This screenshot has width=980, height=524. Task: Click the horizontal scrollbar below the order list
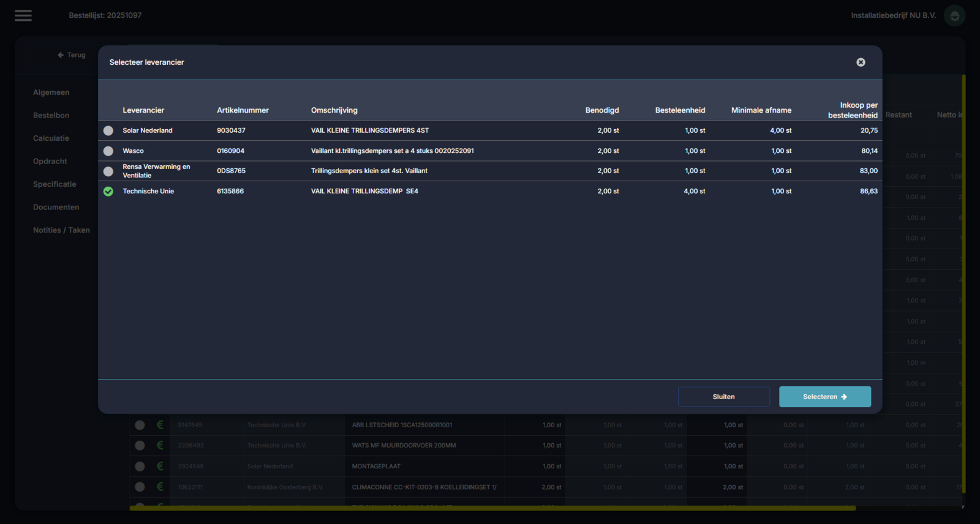click(x=492, y=508)
